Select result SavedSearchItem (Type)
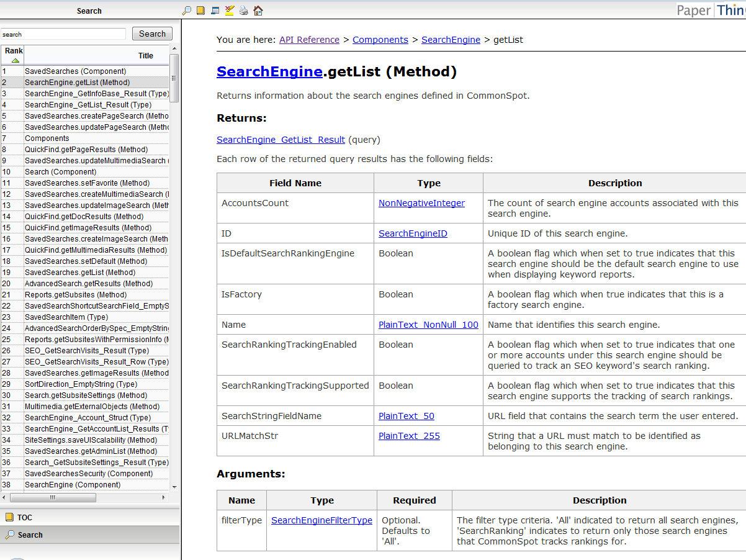 (84, 317)
